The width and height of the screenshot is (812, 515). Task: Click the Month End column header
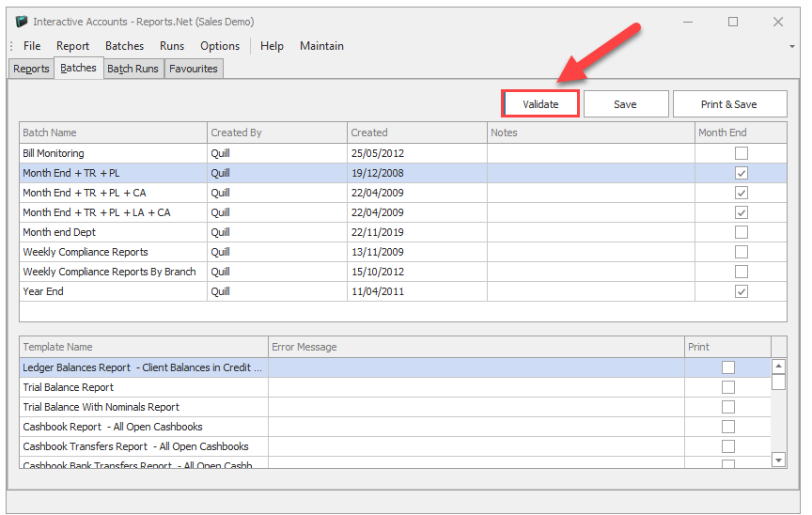tap(742, 133)
